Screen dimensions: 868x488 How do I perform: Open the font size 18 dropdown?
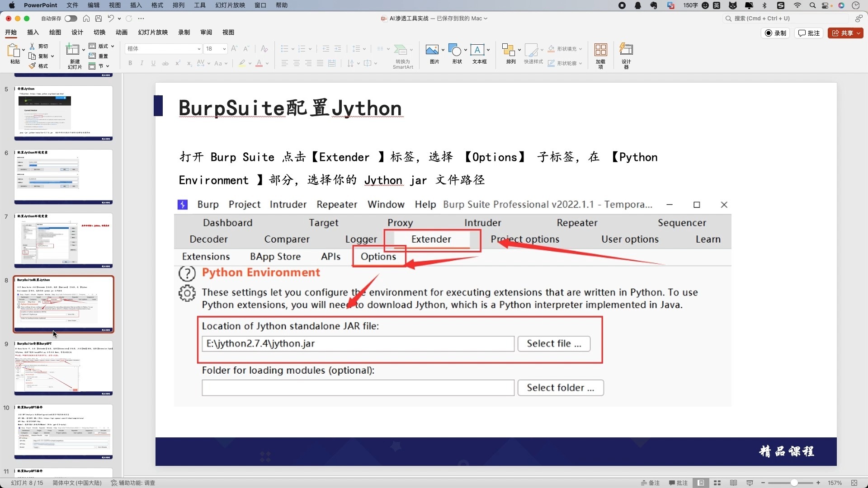(224, 49)
